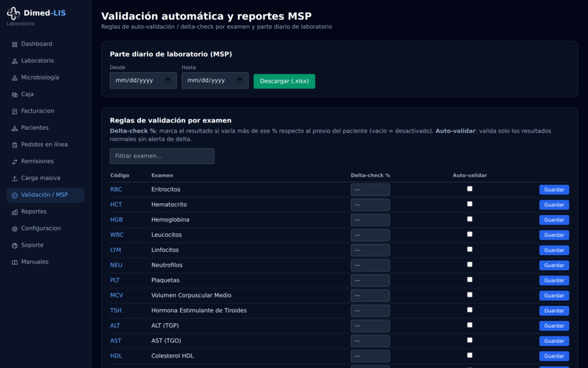The width and height of the screenshot is (588, 368).
Task: Open Soporte in the sidebar
Action: pyautogui.click(x=45, y=245)
